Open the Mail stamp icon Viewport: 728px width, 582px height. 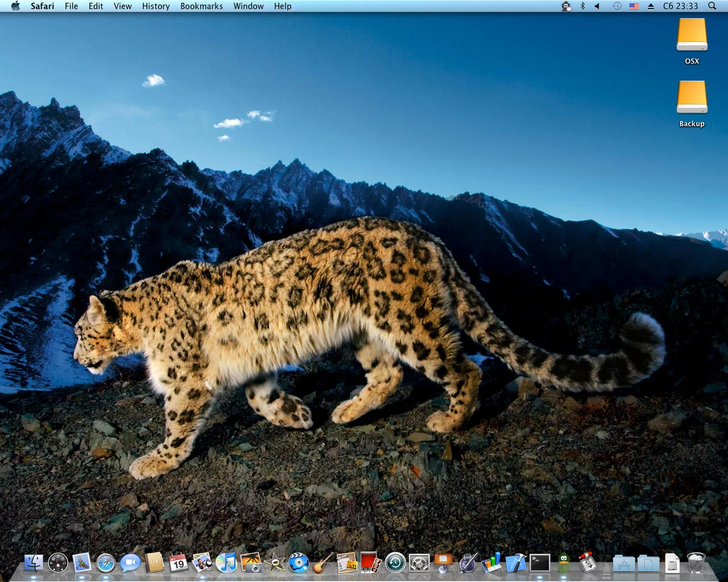82,563
